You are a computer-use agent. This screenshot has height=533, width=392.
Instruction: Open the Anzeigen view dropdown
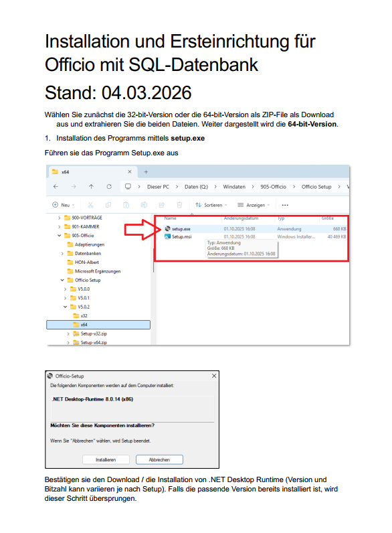254,205
